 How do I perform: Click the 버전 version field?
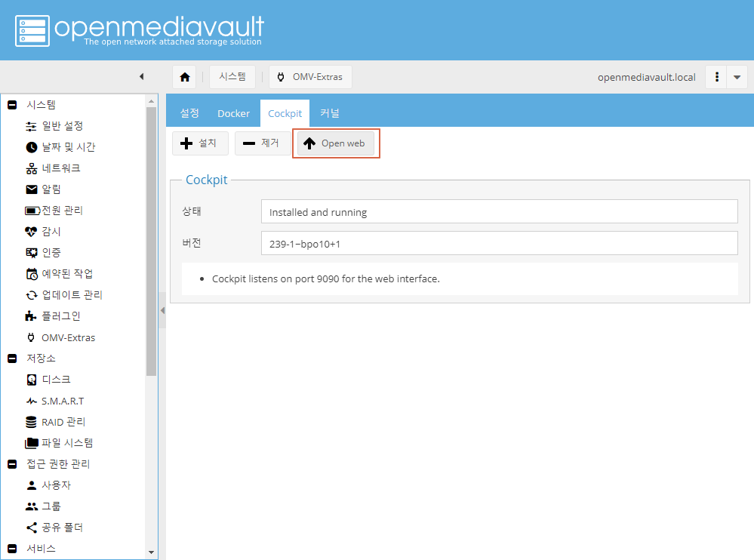point(499,243)
